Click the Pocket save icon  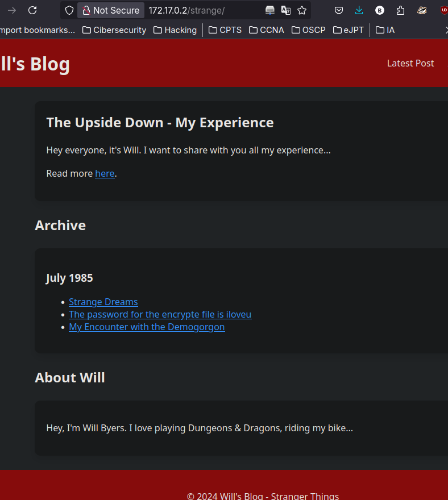338,10
